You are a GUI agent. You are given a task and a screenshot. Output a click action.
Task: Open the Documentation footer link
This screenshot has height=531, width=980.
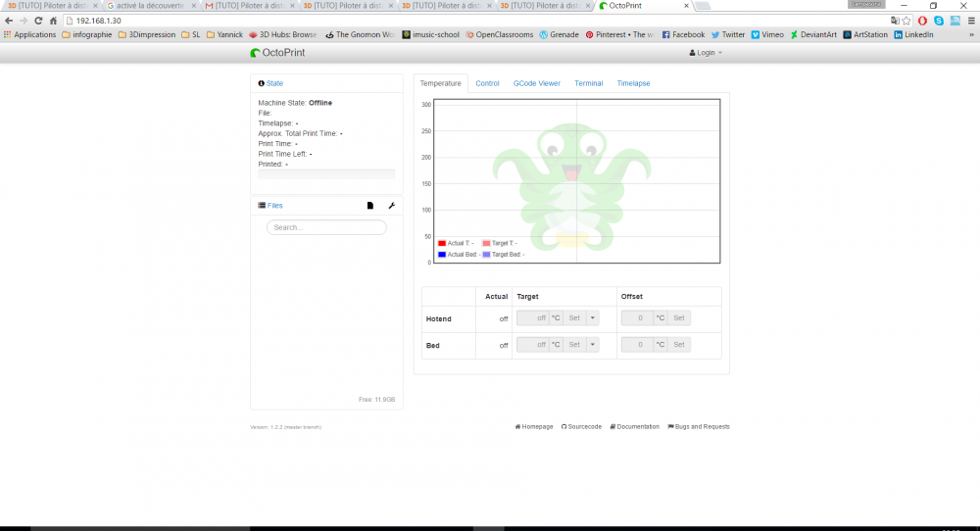[634, 427]
